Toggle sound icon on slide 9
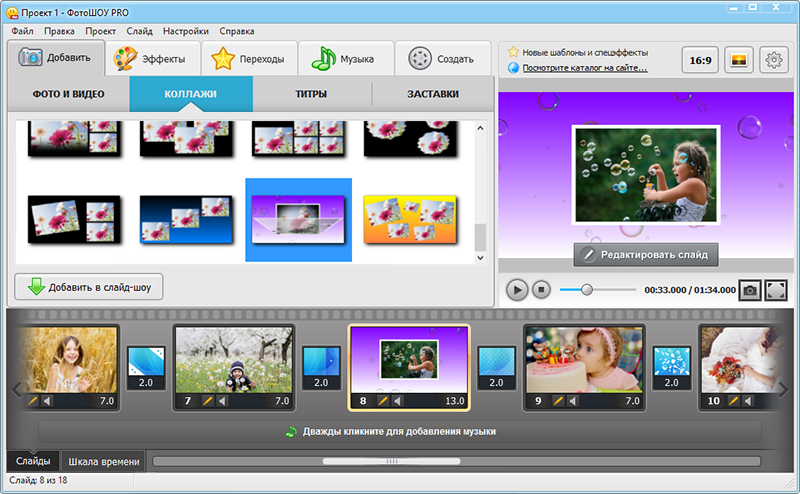Viewport: 800px width, 494px height. [x=573, y=401]
